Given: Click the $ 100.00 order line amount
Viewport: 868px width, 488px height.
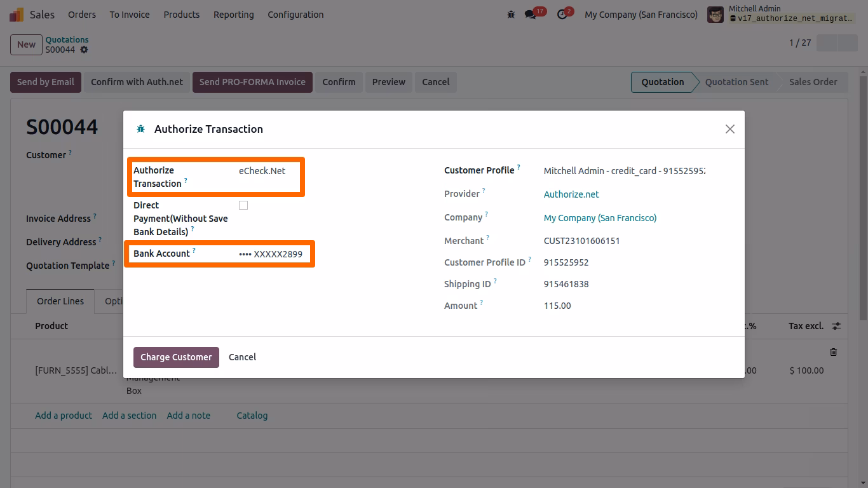Looking at the screenshot, I should tap(806, 370).
